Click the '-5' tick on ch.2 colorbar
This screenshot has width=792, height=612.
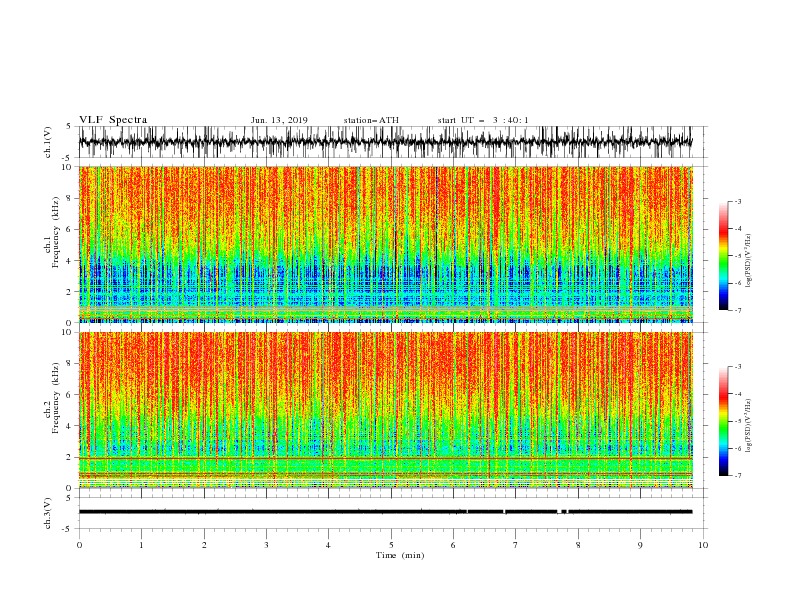[x=737, y=421]
